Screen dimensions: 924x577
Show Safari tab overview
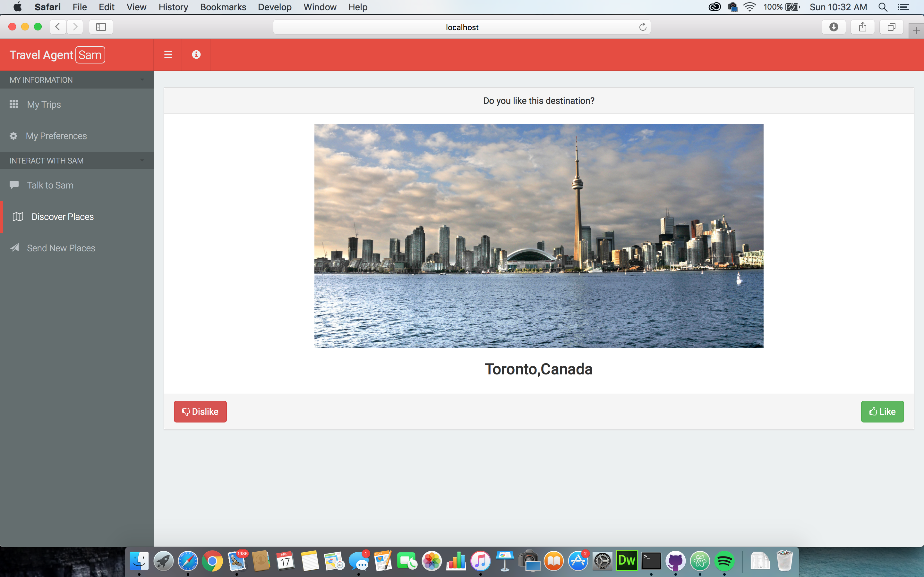pos(891,27)
